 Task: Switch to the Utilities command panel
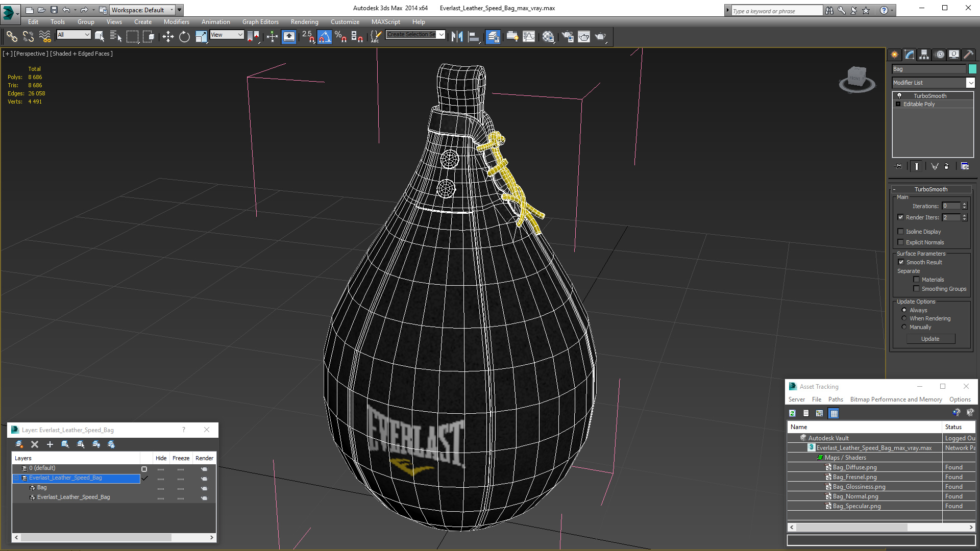coord(968,54)
